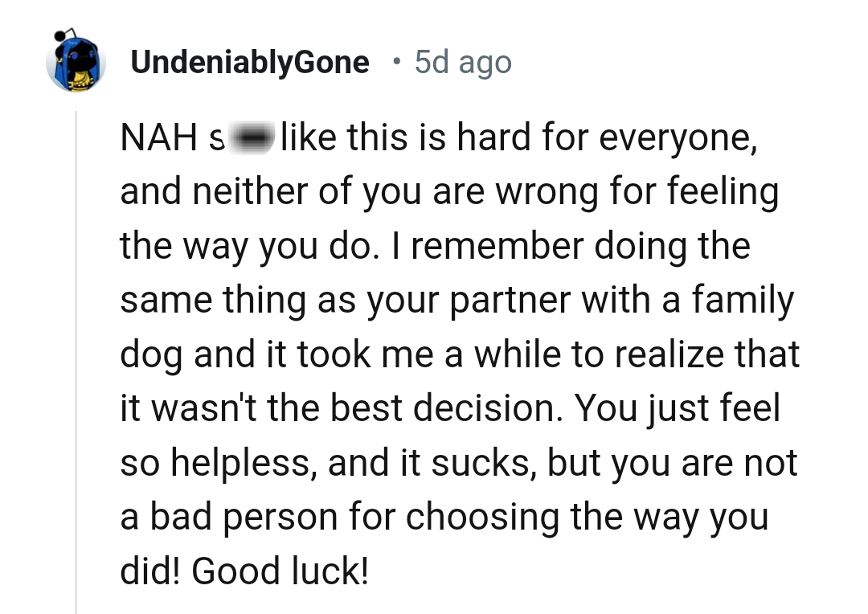Click the dot separator before the timestamp

click(x=394, y=62)
